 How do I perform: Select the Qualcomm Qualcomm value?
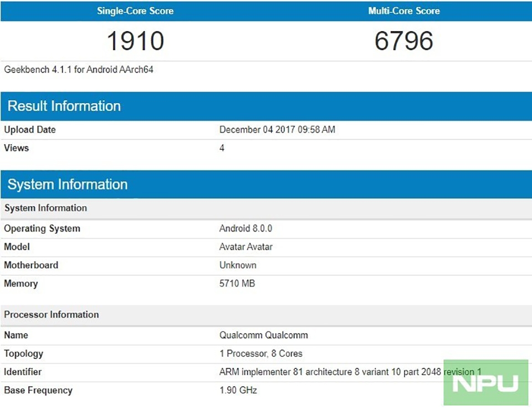(264, 335)
